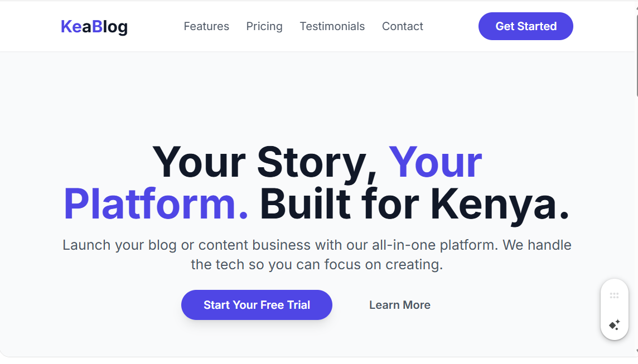Image resolution: width=638 pixels, height=364 pixels.
Task: Open Testimonials from the navigation bar
Action: pyautogui.click(x=332, y=26)
